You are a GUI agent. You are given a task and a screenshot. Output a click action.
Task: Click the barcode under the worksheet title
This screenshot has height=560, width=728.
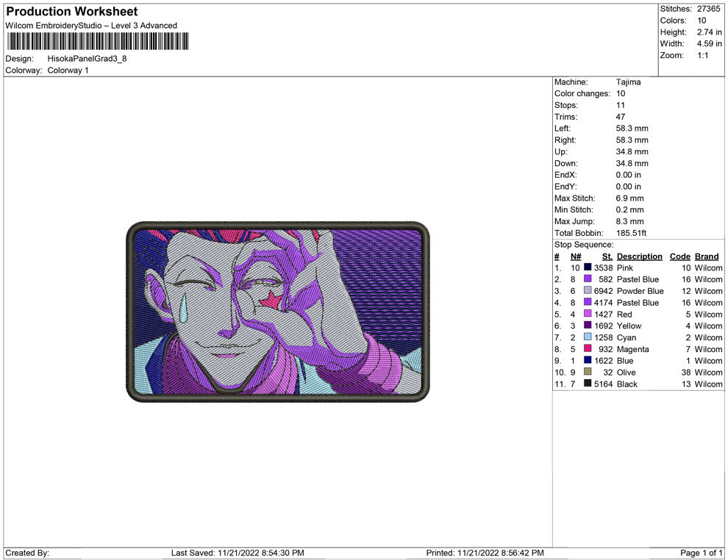point(98,41)
